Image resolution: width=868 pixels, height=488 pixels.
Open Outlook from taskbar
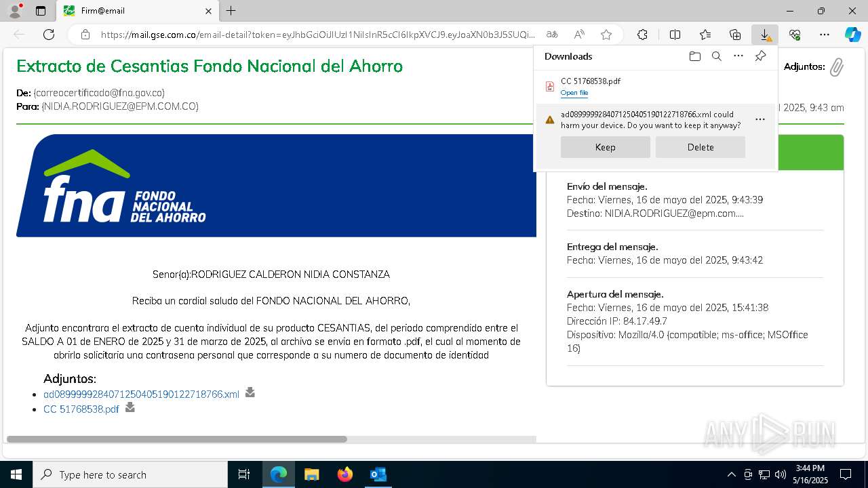point(378,474)
